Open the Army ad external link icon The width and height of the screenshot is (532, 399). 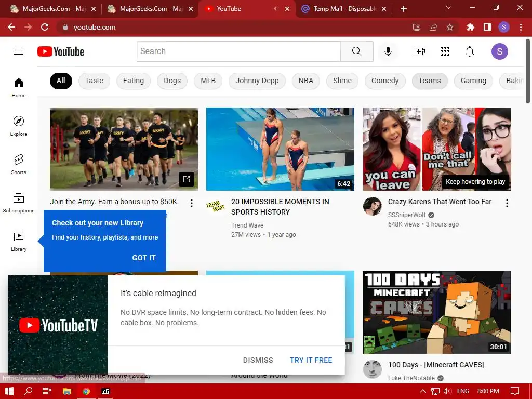click(187, 179)
